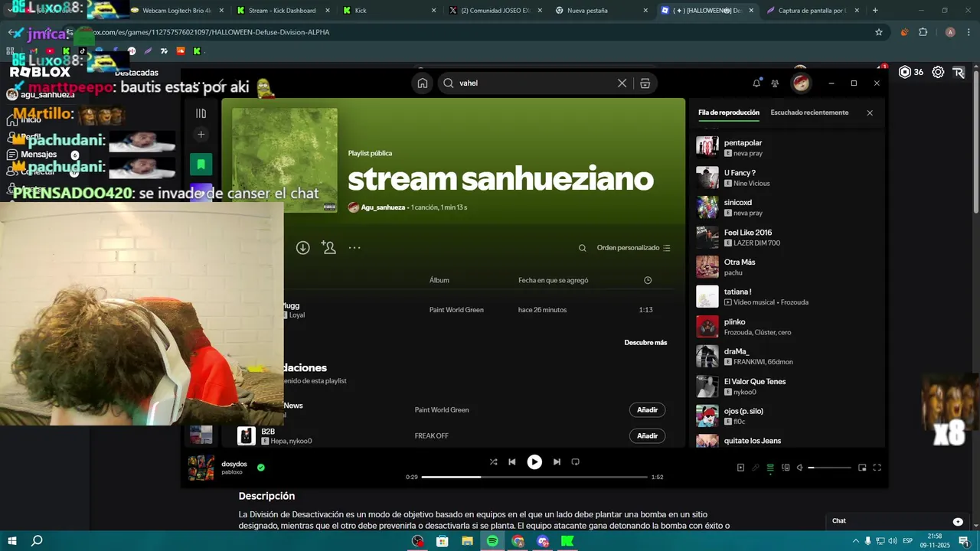The image size is (980, 551).
Task: Open the browser extensions puzzle icon
Action: [x=923, y=32]
